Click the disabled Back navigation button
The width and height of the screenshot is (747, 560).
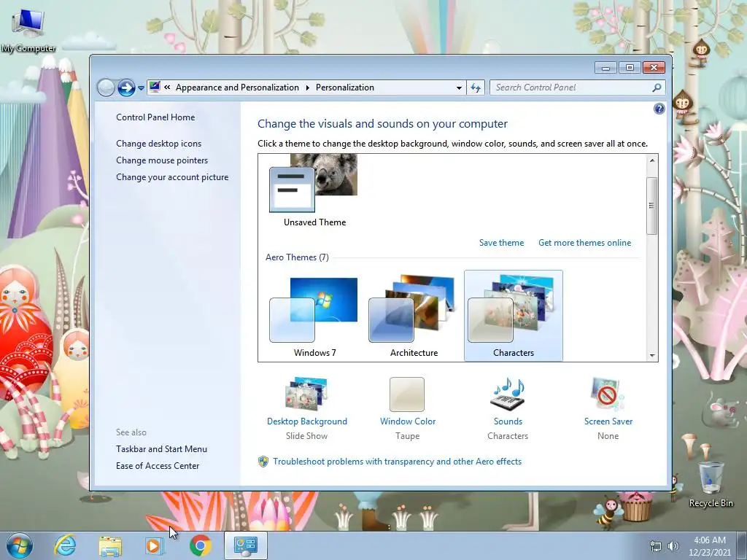(106, 87)
